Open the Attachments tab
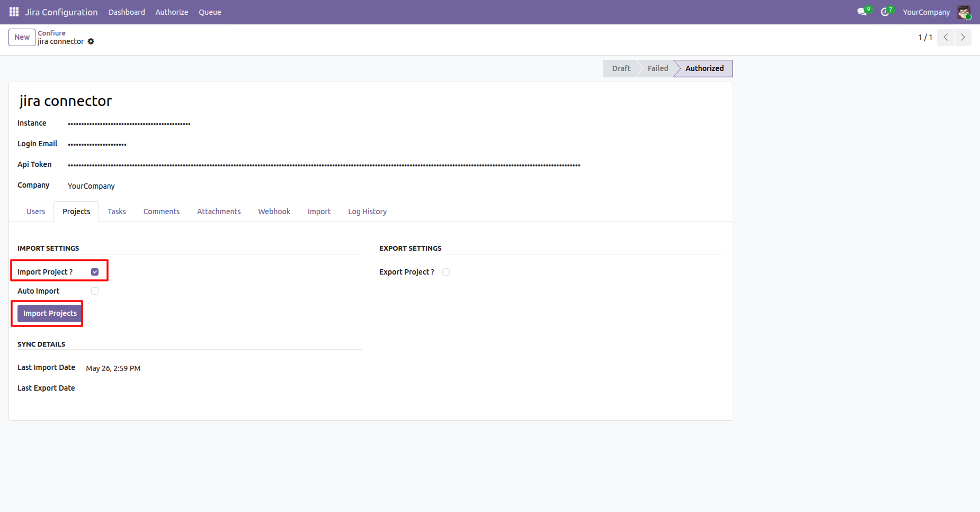Viewport: 980px width, 512px height. pos(219,211)
